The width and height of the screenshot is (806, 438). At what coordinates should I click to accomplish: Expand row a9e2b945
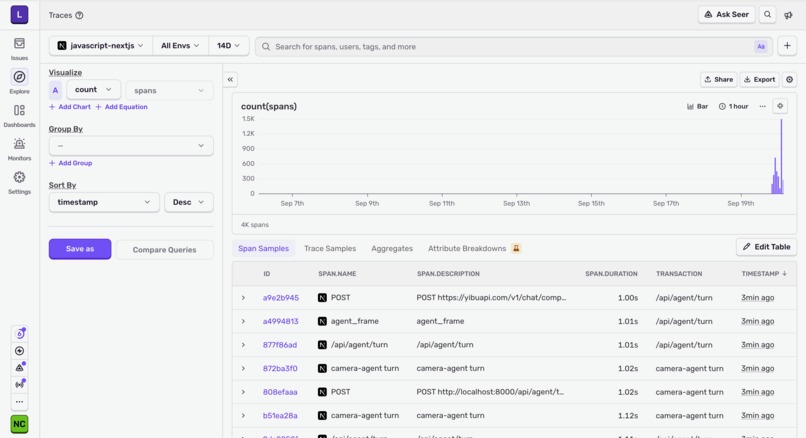click(x=243, y=298)
